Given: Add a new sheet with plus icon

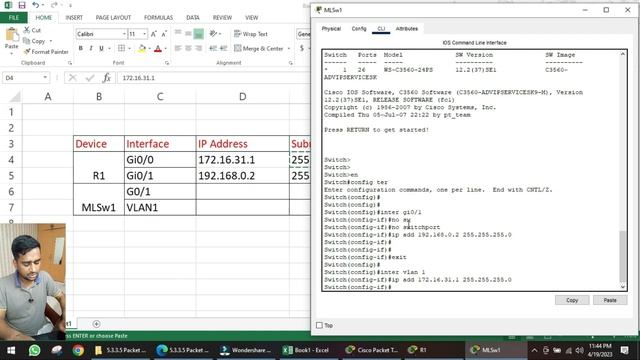Looking at the screenshot, I should click(96, 324).
